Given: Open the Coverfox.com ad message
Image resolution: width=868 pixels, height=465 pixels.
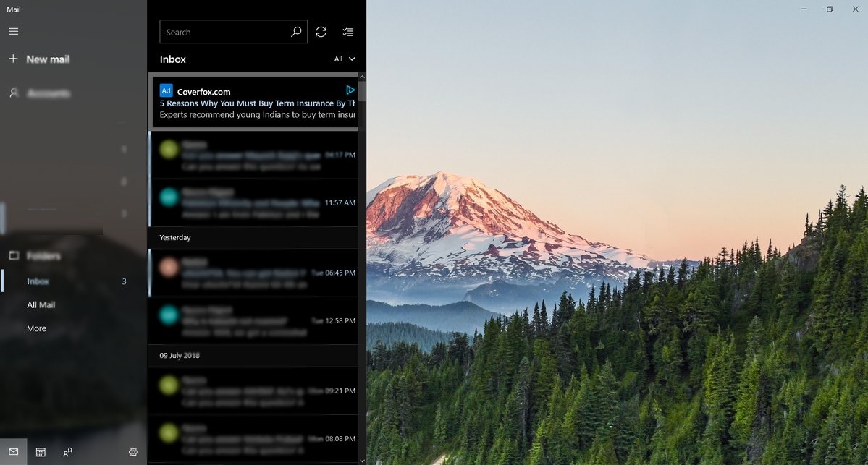Looking at the screenshot, I should [256, 102].
